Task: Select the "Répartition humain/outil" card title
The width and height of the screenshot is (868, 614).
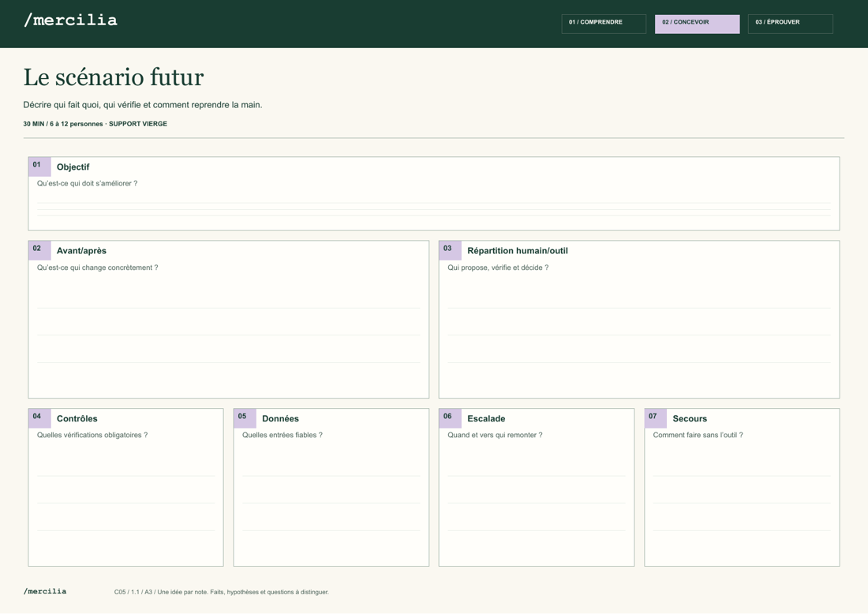Action: click(518, 251)
